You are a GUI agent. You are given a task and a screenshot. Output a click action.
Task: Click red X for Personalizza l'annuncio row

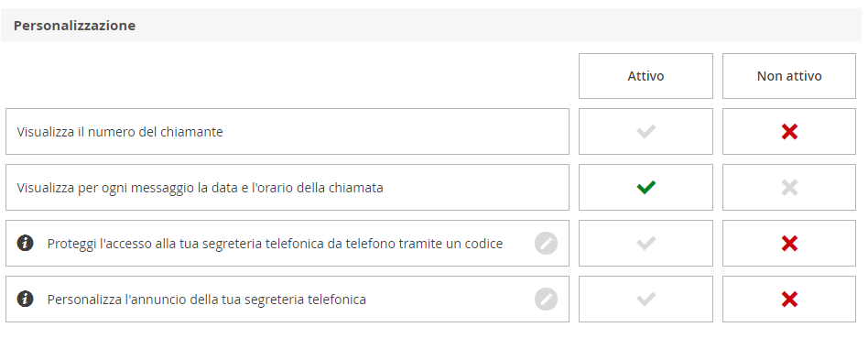[x=789, y=300]
